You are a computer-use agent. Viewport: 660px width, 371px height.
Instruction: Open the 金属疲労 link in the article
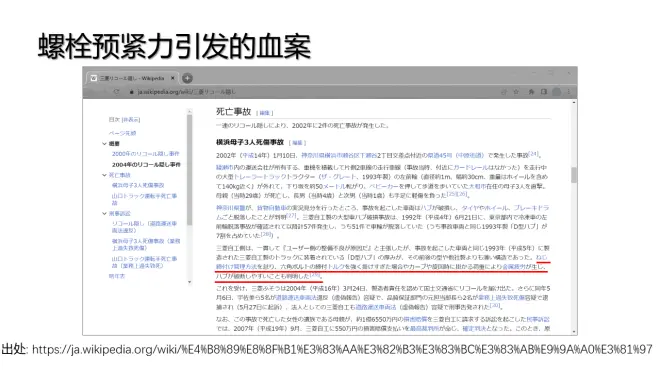pyautogui.click(x=514, y=267)
